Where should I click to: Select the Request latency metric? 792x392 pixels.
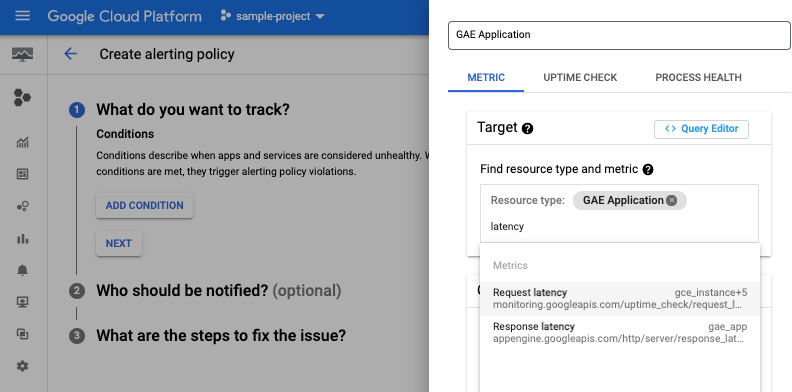tap(620, 299)
